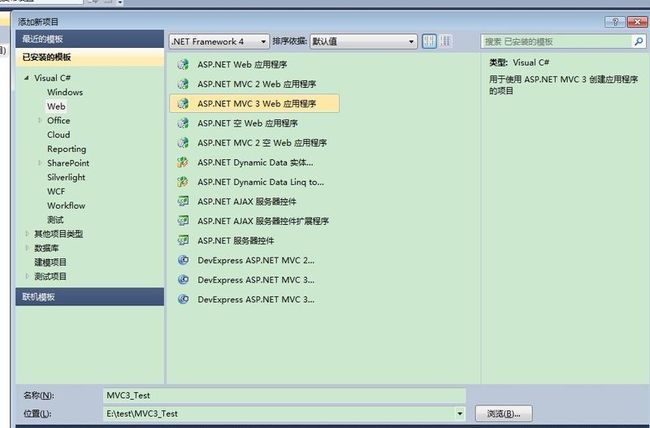Screen dimensions: 650x428
Task: Select the ASP.NET MVC 3 Web 应用程序 text
Action: [257, 103]
